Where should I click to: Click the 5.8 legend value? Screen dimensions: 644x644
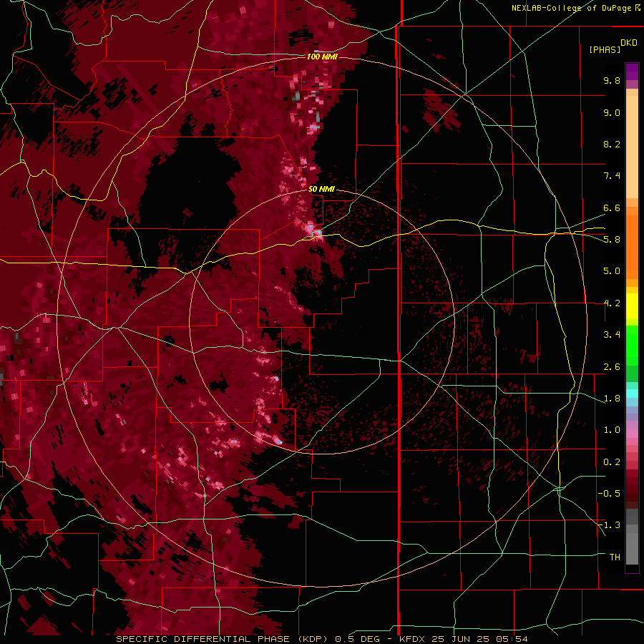[x=612, y=239]
